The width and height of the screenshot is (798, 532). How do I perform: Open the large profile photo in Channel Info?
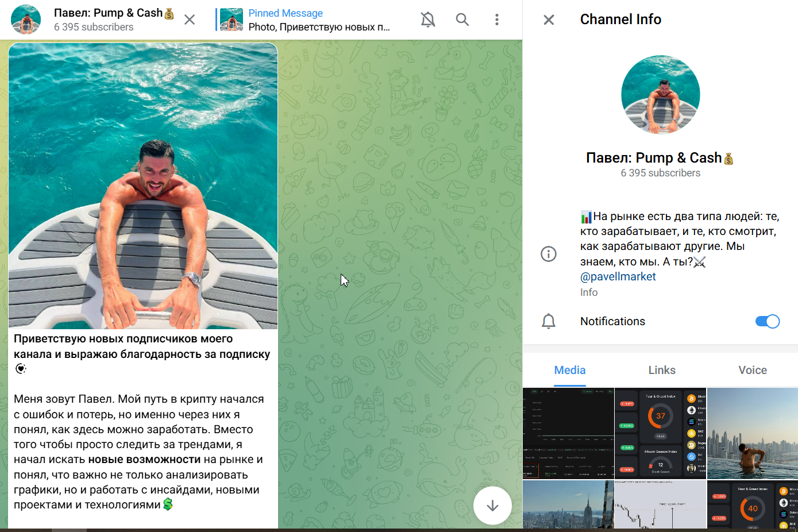(x=661, y=94)
